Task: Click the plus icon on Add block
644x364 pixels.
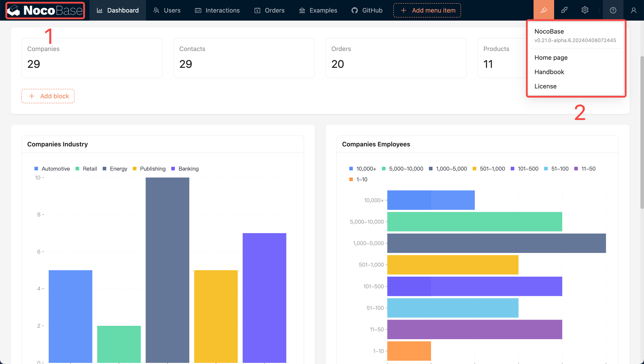Action: tap(32, 96)
